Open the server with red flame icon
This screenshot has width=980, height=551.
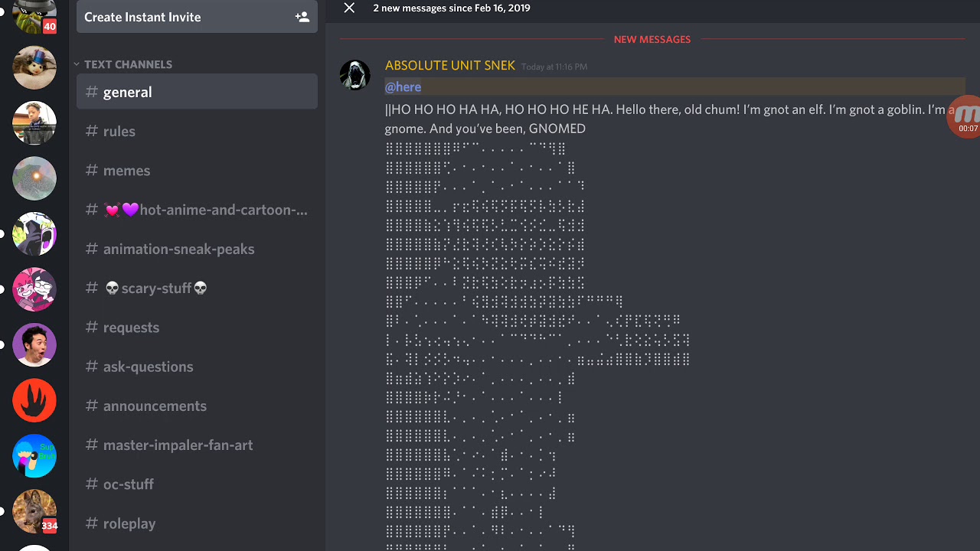coord(34,399)
